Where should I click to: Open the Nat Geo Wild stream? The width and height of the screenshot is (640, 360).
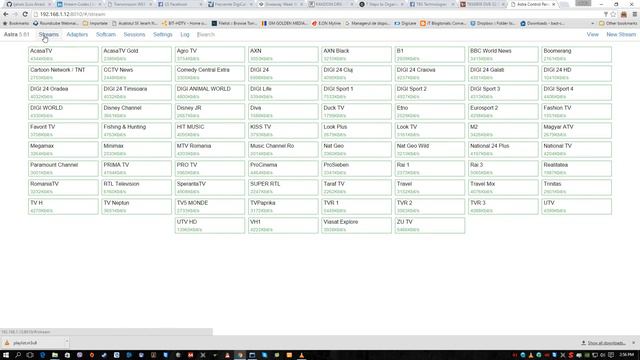point(430,149)
